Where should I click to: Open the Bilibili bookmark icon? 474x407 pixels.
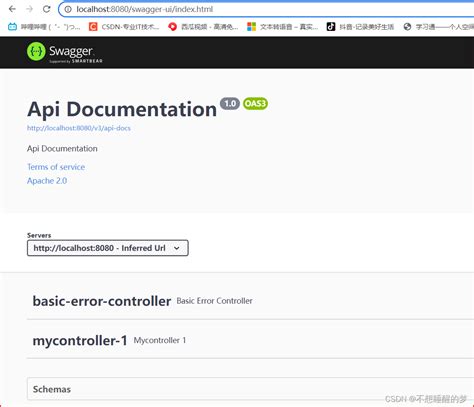12,27
